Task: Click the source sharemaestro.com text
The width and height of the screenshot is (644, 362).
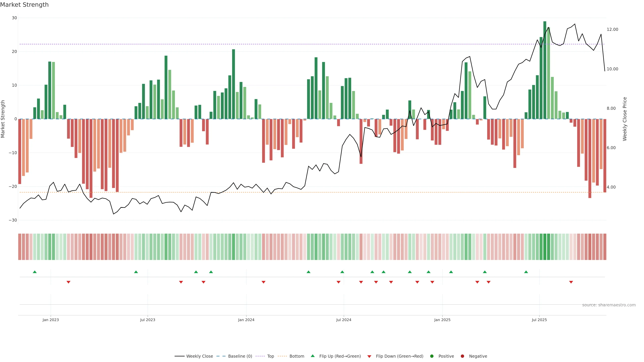Action: click(609, 305)
